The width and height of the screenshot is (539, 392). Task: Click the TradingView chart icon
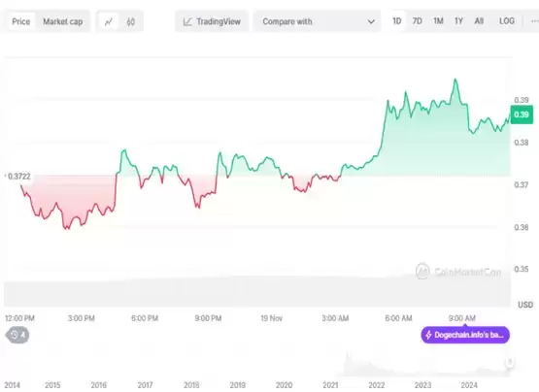[187, 22]
